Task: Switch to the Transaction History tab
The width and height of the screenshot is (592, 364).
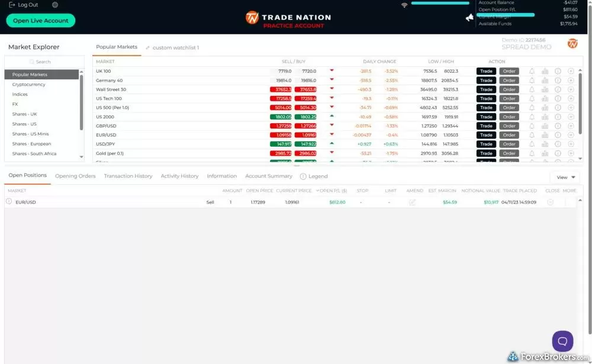Action: coord(128,176)
